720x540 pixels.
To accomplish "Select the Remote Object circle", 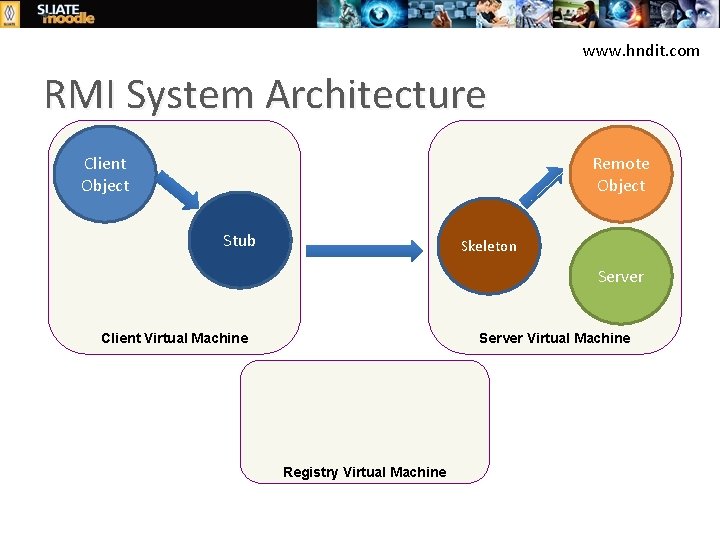I will [621, 174].
